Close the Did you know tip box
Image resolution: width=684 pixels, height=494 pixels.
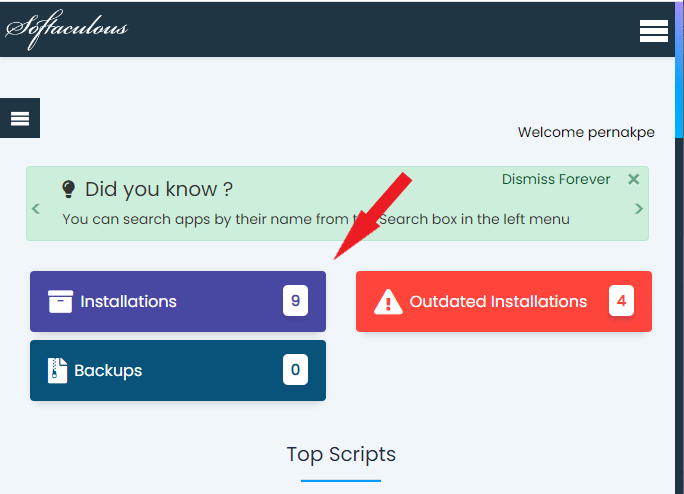[633, 180]
